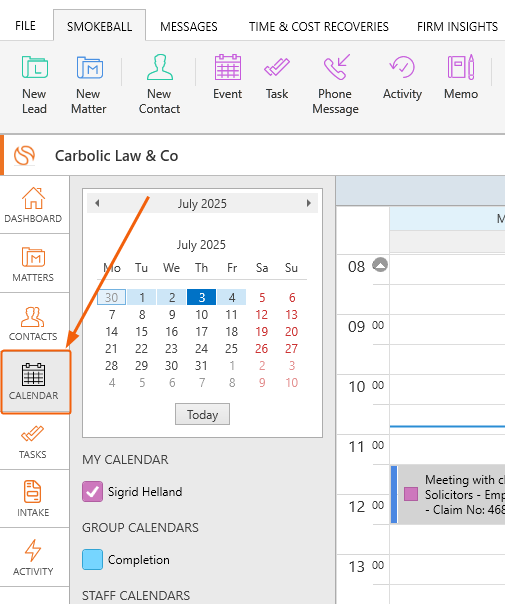
Task: Click the Today button
Action: point(203,414)
